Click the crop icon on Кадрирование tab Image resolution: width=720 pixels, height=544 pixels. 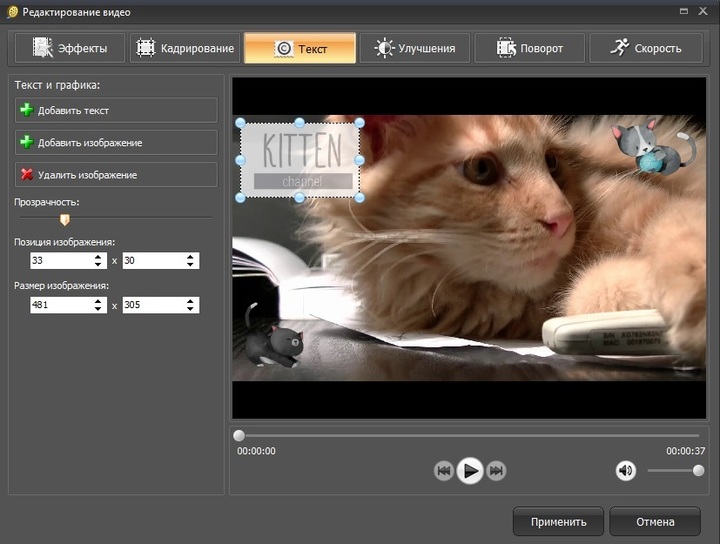(146, 47)
